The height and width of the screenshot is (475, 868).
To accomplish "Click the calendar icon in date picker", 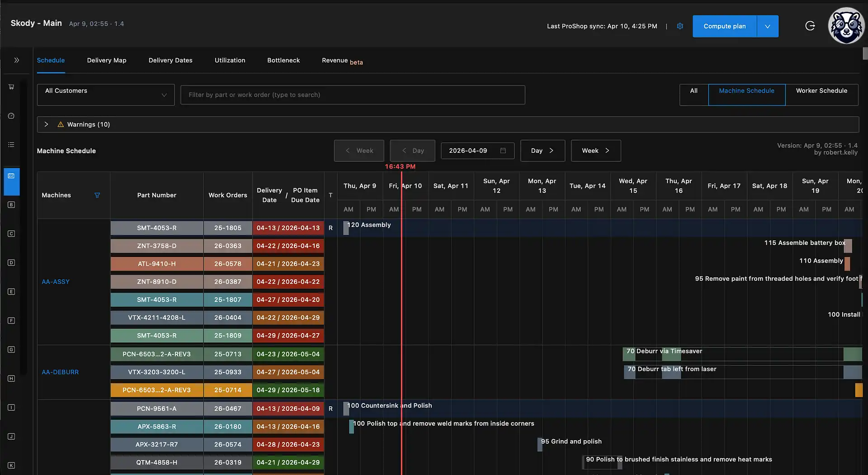I will tap(503, 150).
